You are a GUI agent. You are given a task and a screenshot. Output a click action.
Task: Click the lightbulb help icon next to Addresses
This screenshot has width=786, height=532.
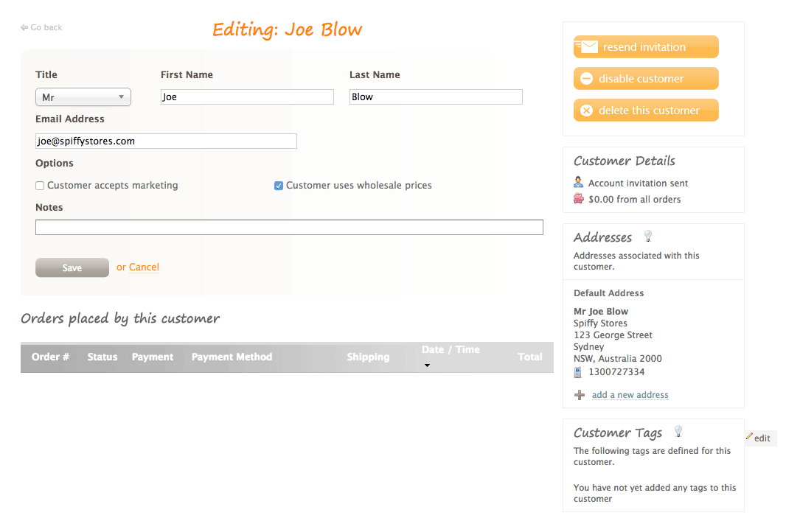(x=648, y=236)
